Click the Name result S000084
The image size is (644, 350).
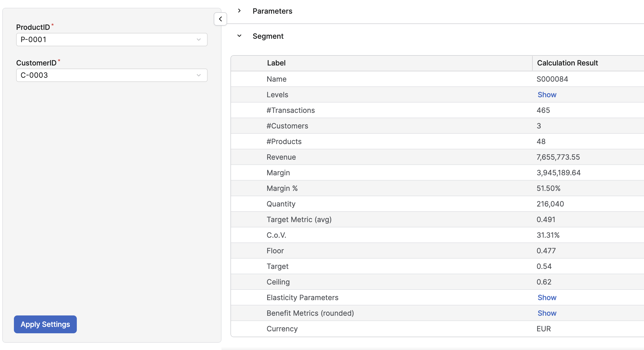552,79
